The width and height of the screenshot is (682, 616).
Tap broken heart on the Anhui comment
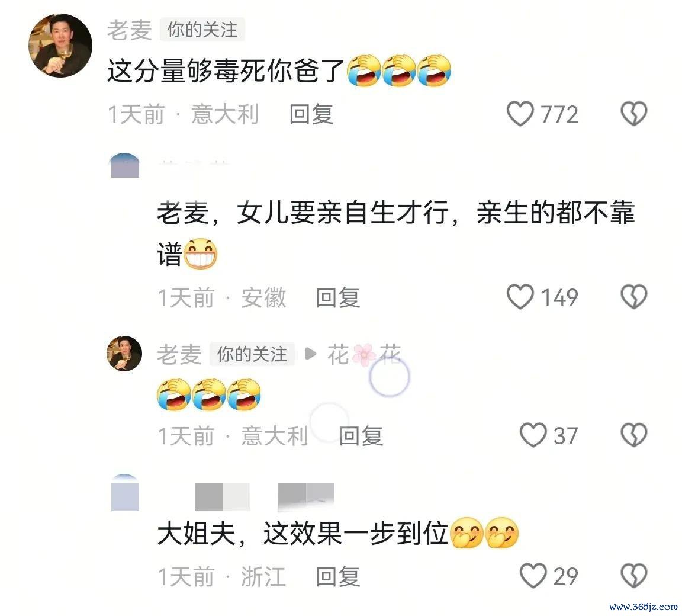pos(633,297)
